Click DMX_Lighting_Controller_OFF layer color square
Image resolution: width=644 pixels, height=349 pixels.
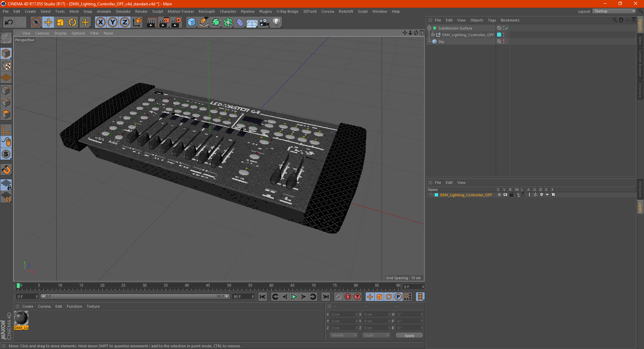499,35
